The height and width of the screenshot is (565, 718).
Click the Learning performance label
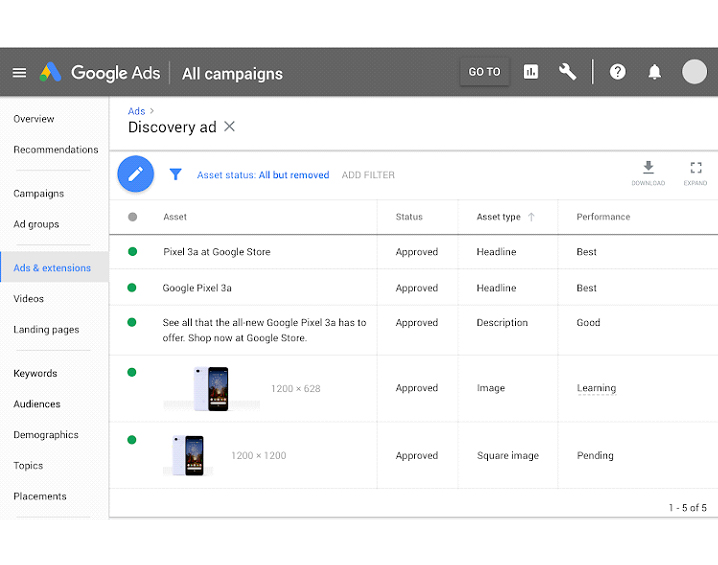(596, 388)
